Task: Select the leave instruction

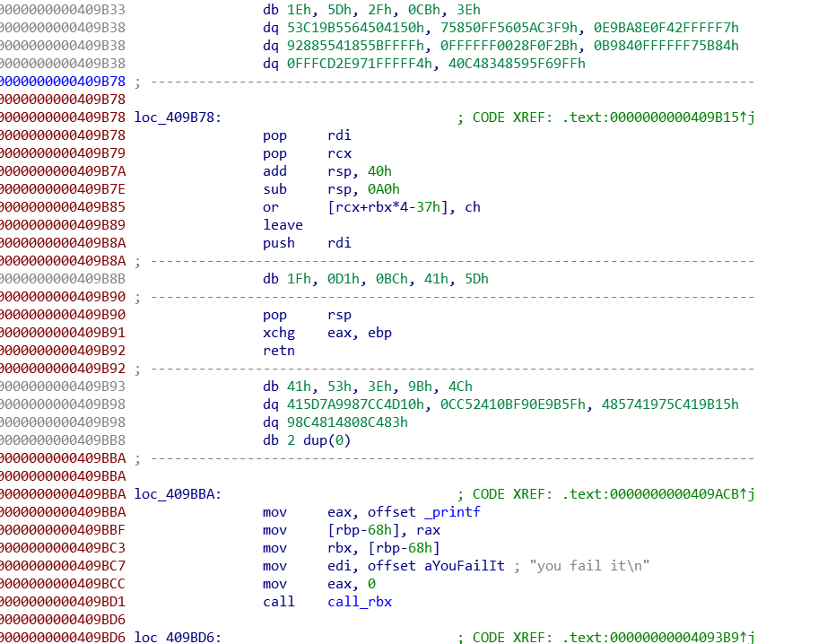Action: 283,225
